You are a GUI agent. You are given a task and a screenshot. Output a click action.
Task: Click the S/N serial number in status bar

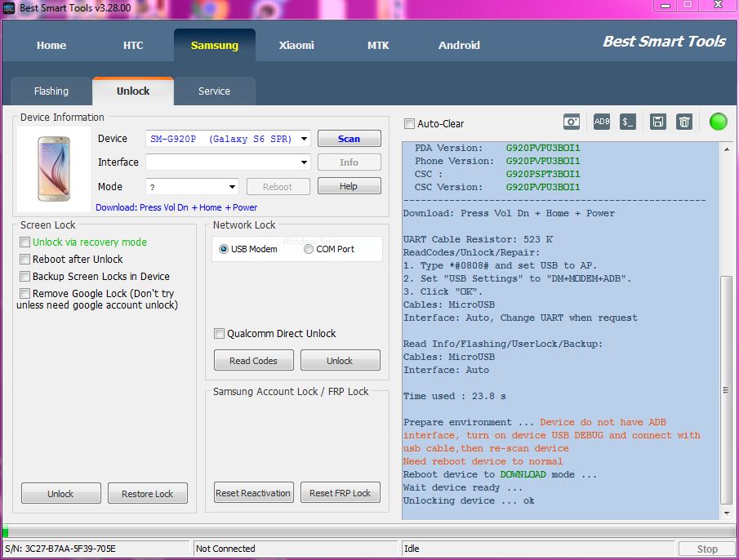pyautogui.click(x=60, y=549)
